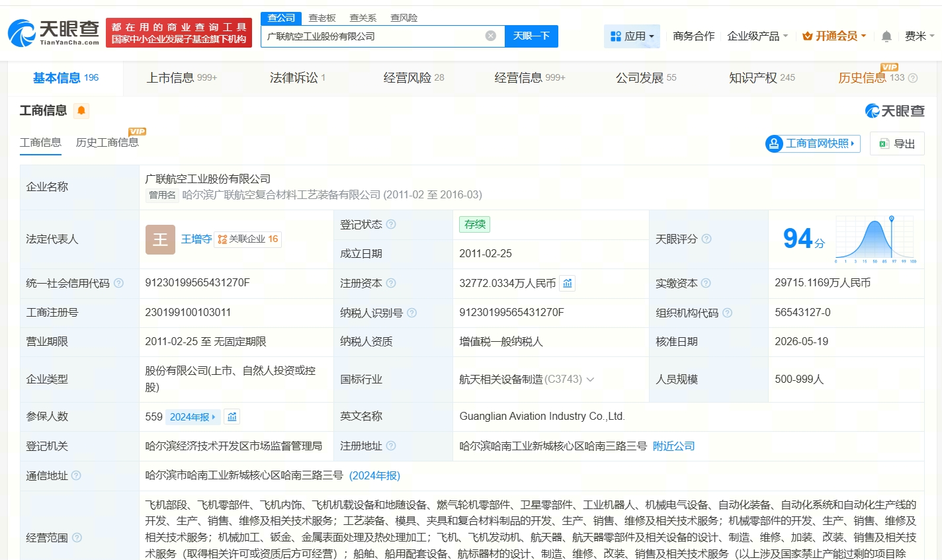
Task: Open 王增夺's profile link
Action: [196, 239]
